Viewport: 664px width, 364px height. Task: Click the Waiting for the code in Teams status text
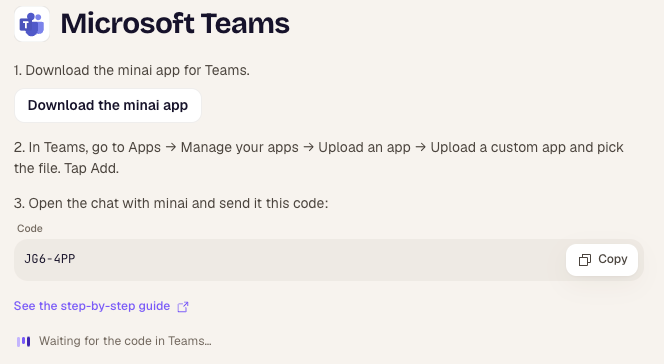125,341
